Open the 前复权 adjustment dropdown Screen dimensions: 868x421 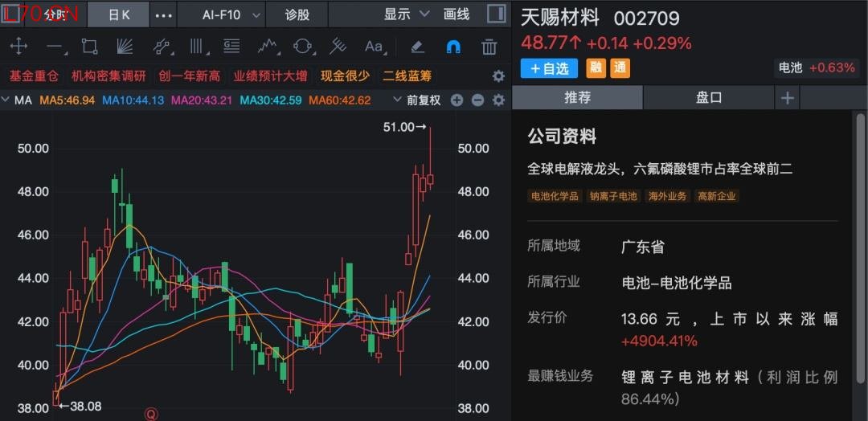[x=416, y=100]
